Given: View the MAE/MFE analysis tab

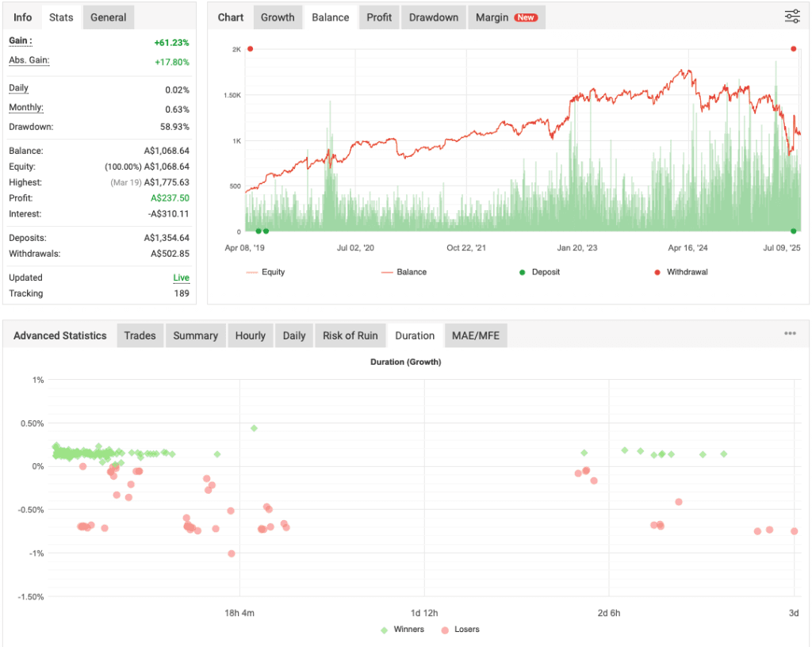Looking at the screenshot, I should pyautogui.click(x=474, y=335).
